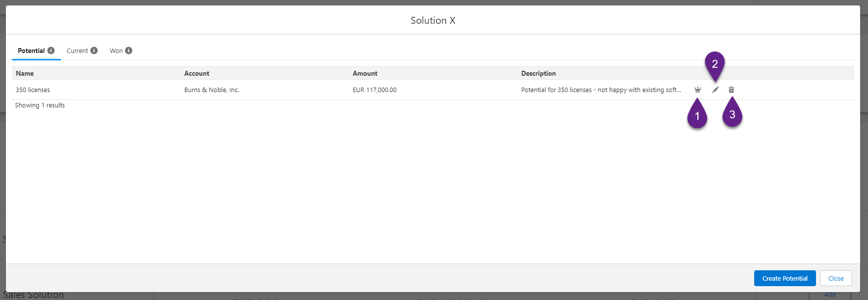Click the info icon beside Won tab
Image resolution: width=868 pixels, height=300 pixels.
(129, 50)
